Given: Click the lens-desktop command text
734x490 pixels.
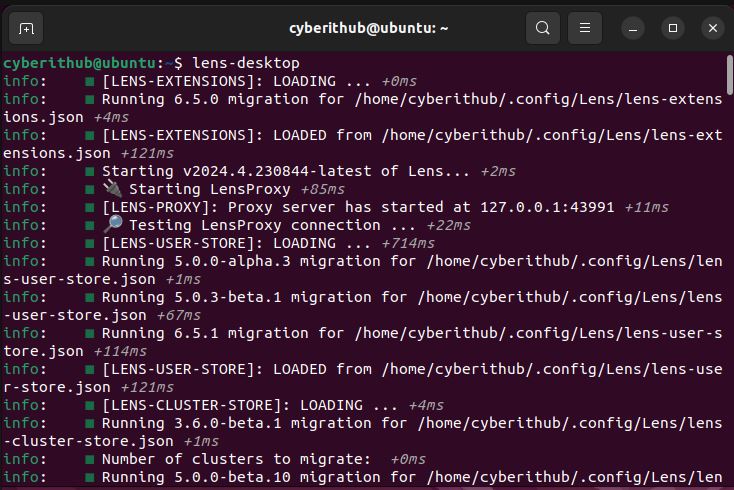Looking at the screenshot, I should click(246, 63).
